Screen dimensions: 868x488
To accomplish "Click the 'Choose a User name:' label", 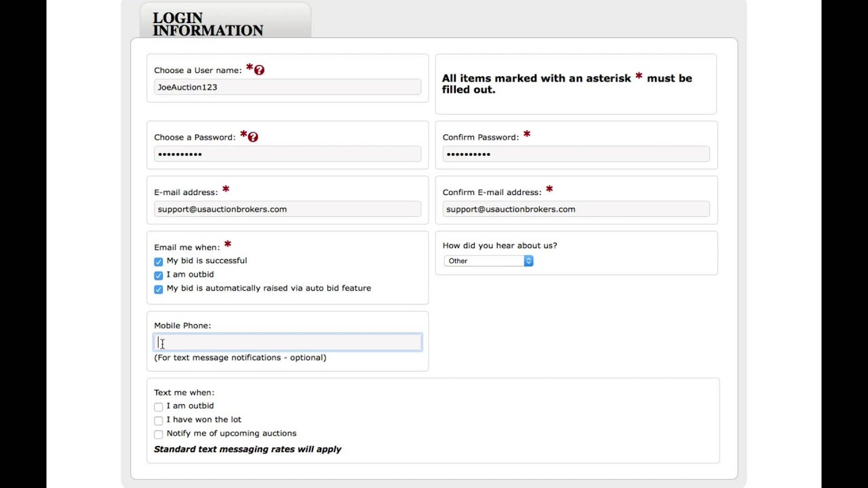I will tap(197, 70).
